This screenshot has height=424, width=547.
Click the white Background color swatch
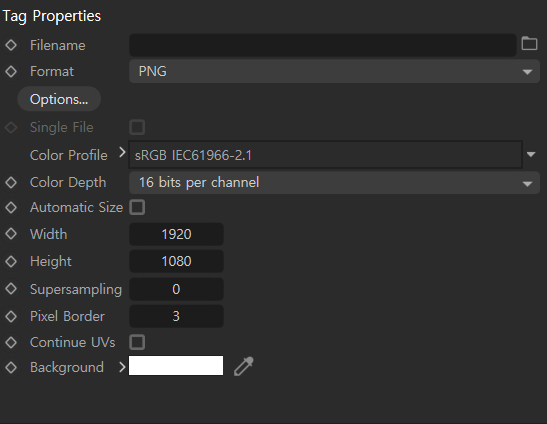click(176, 365)
